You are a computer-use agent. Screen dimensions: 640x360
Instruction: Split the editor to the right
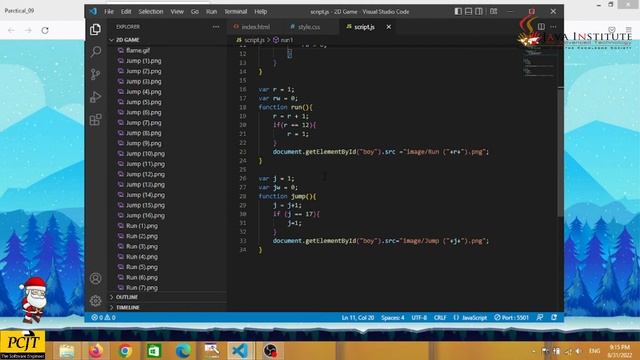[x=541, y=27]
